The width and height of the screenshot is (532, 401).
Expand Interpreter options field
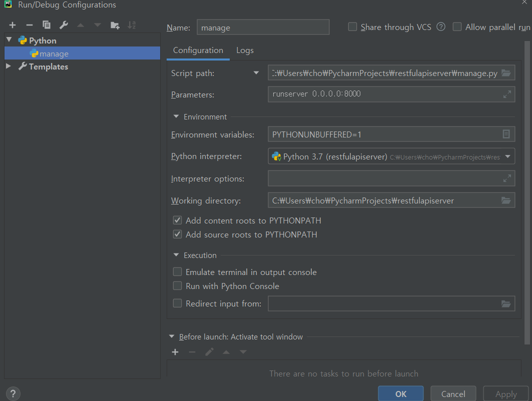pos(507,178)
